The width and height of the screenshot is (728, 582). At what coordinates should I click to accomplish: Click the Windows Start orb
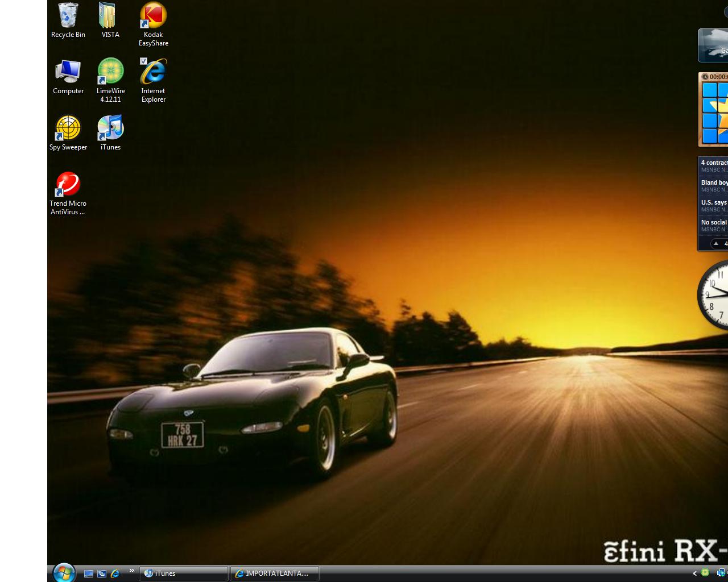pyautogui.click(x=64, y=572)
